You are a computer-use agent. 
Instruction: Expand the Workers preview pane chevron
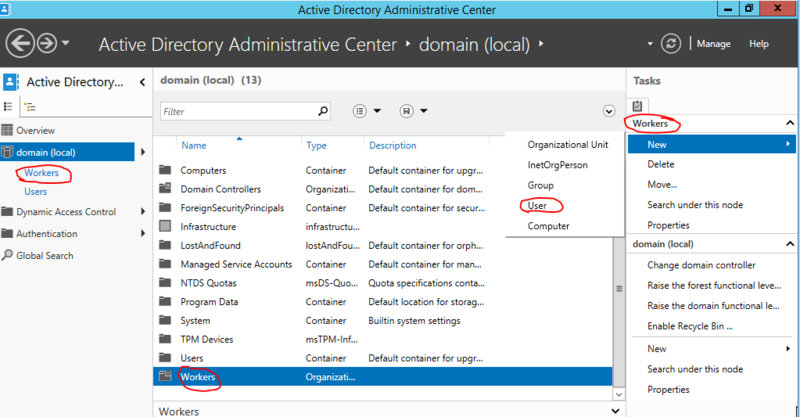pos(615,411)
